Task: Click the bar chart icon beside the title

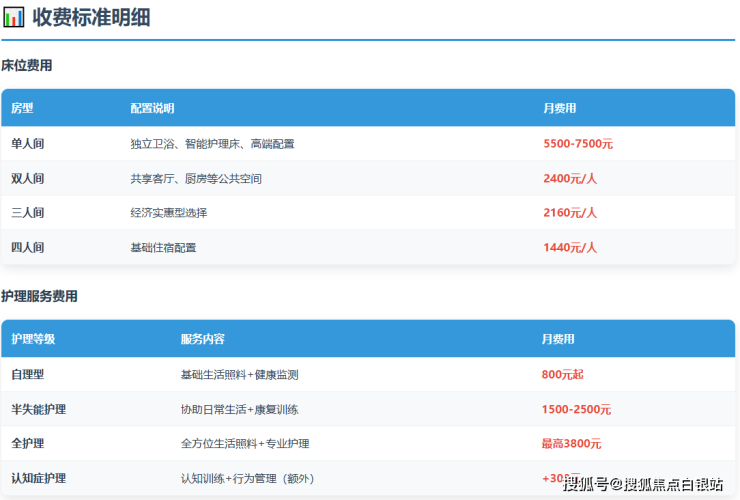Action: (x=14, y=17)
